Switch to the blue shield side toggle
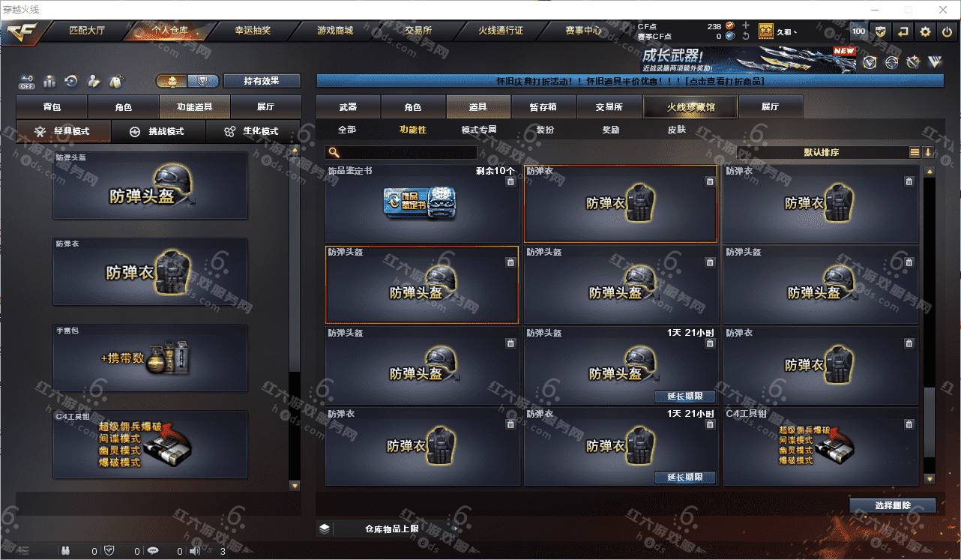Image resolution: width=961 pixels, height=560 pixels. click(202, 80)
